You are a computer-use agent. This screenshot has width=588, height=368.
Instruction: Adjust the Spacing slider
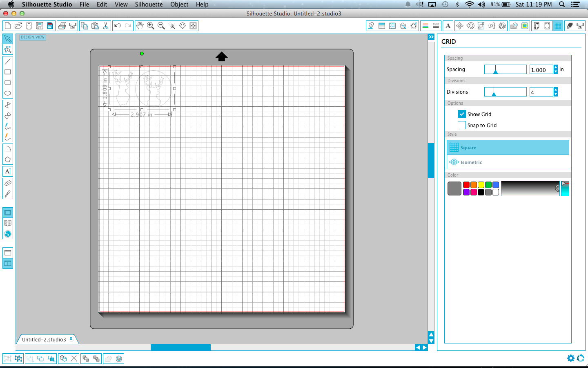(505, 70)
